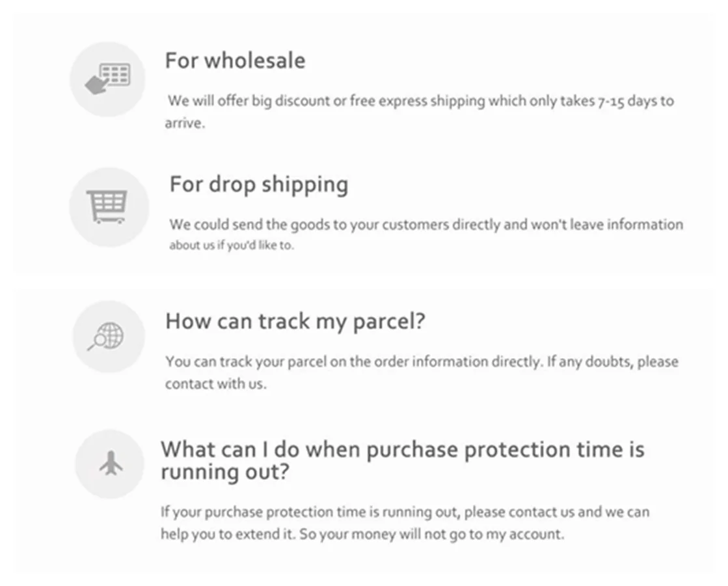
Task: Click the "running out?" heading line
Action: [x=224, y=471]
